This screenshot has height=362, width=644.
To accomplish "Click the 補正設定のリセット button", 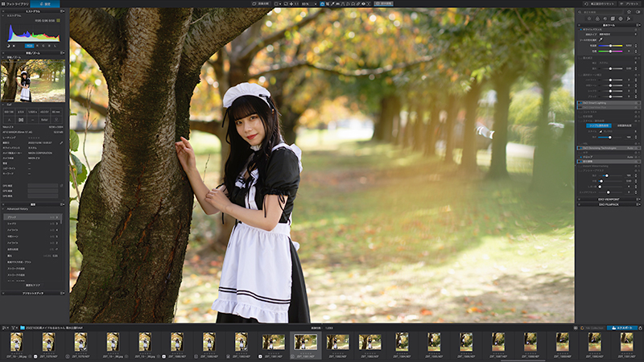I will pyautogui.click(x=600, y=4).
